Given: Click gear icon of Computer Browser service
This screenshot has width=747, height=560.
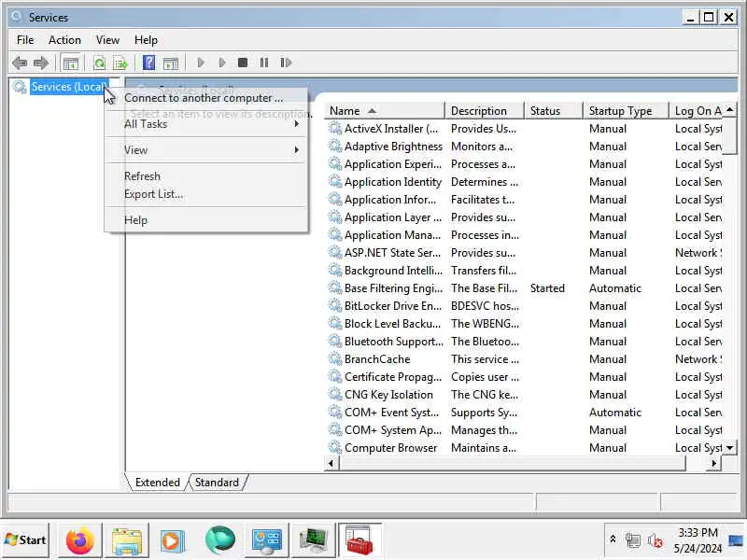Looking at the screenshot, I should [335, 447].
